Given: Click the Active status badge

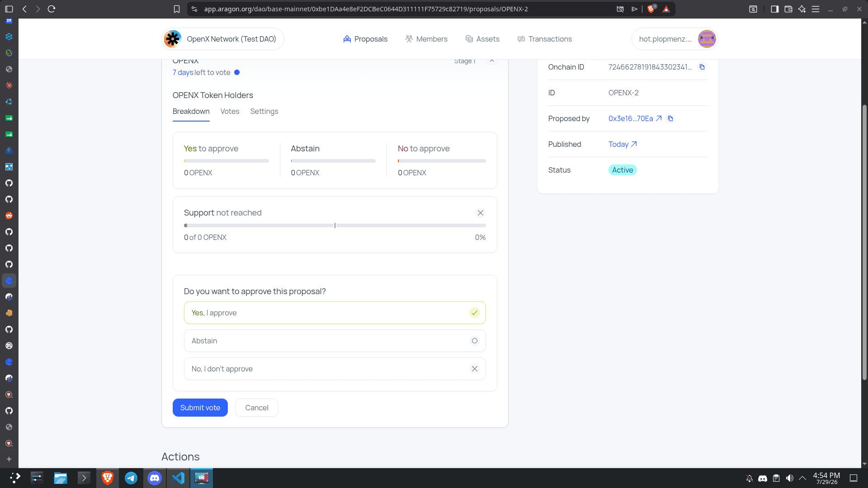Looking at the screenshot, I should click(623, 170).
